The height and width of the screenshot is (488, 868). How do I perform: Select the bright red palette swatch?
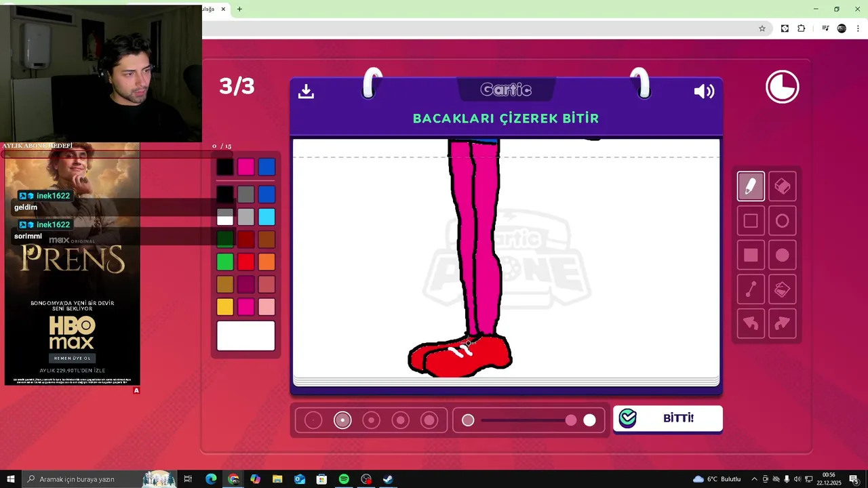[245, 262]
